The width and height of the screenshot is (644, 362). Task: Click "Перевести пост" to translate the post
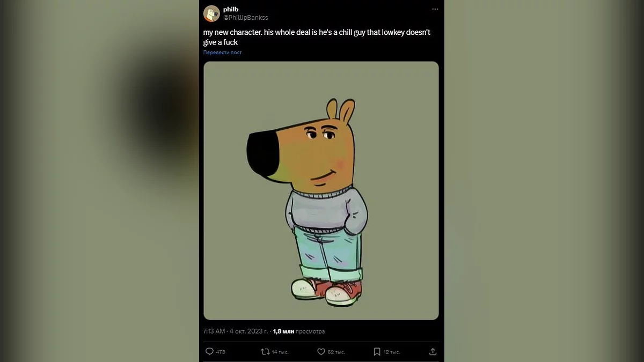222,53
